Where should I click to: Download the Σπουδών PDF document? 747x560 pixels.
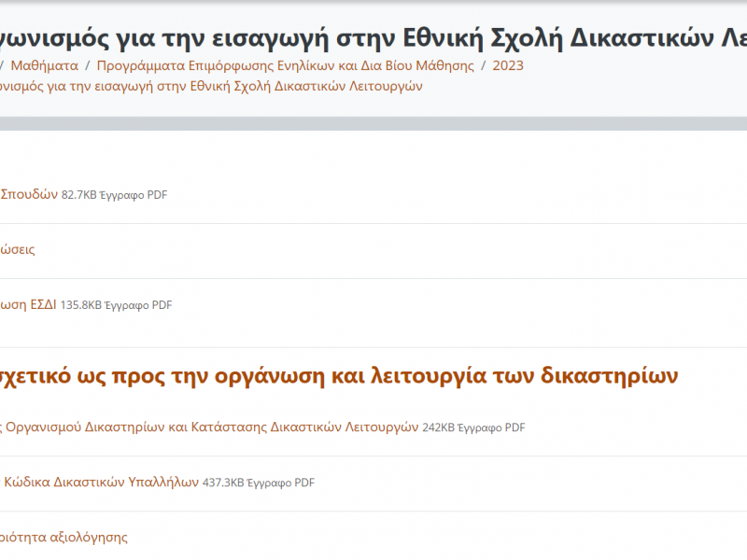(28, 194)
